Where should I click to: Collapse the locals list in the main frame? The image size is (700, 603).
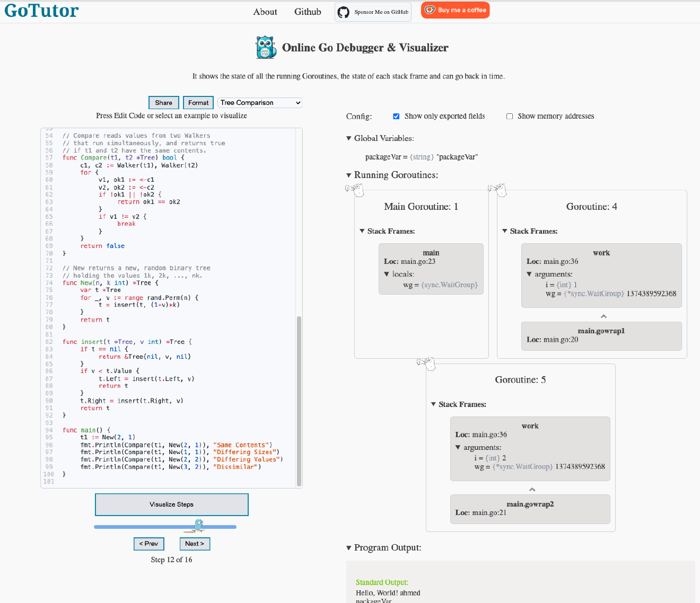388,274
